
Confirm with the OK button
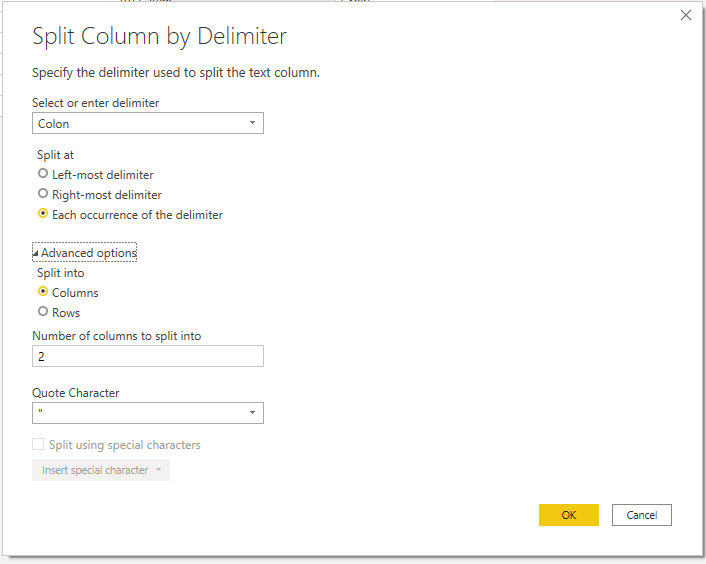[x=569, y=515]
